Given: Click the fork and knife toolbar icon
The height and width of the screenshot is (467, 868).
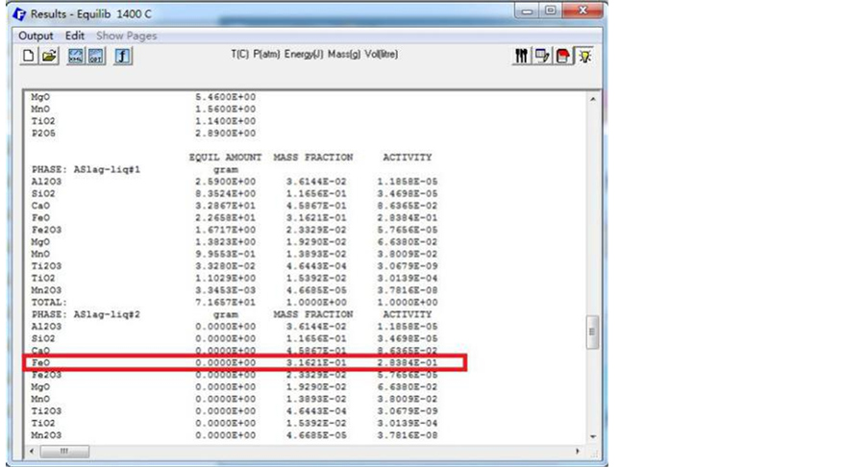Looking at the screenshot, I should [522, 57].
